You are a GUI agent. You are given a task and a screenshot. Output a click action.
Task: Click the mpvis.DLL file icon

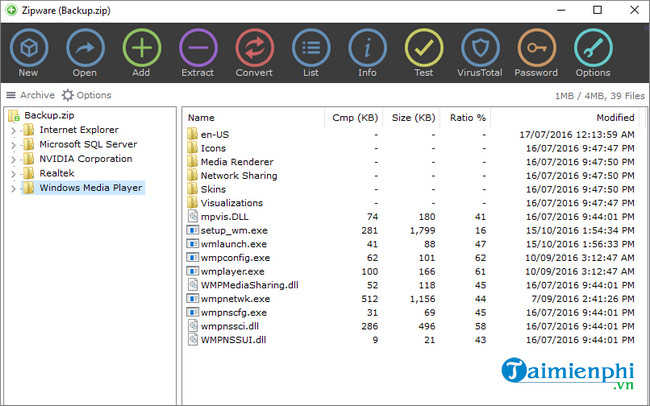tap(193, 216)
